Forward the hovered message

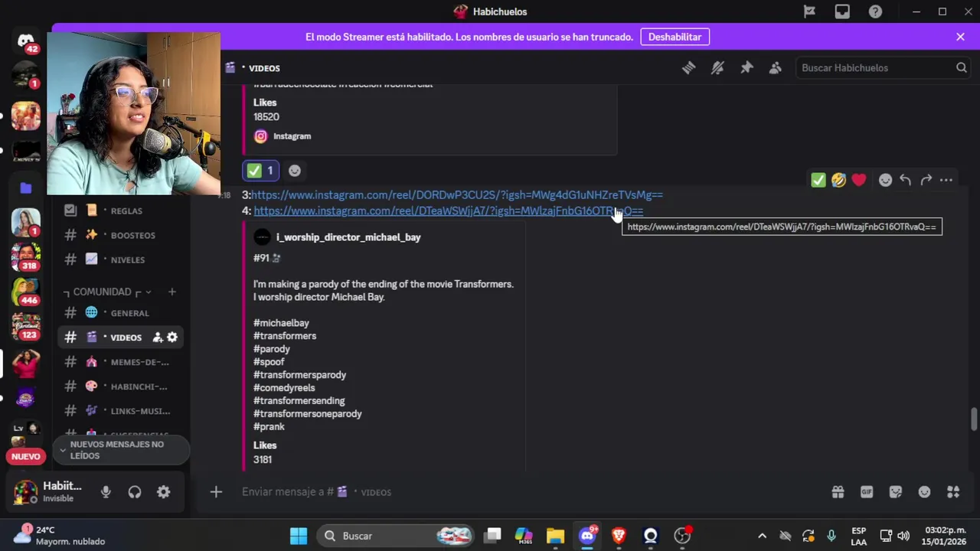pos(926,180)
